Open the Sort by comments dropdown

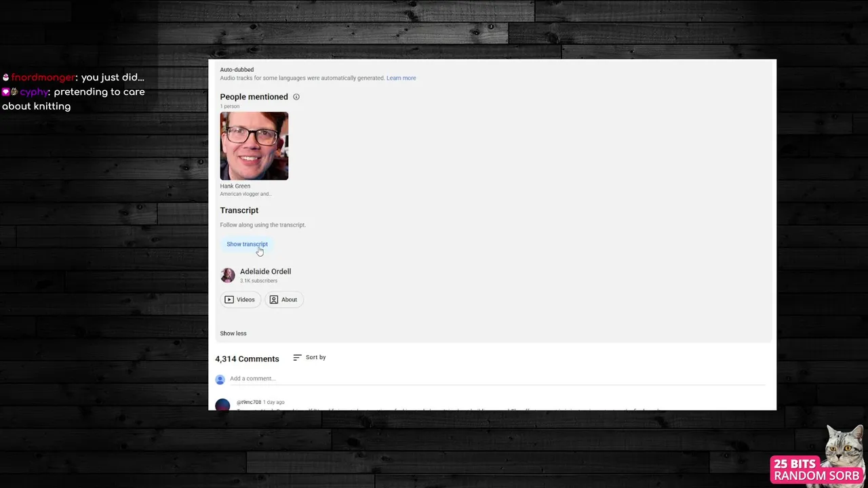tap(309, 357)
